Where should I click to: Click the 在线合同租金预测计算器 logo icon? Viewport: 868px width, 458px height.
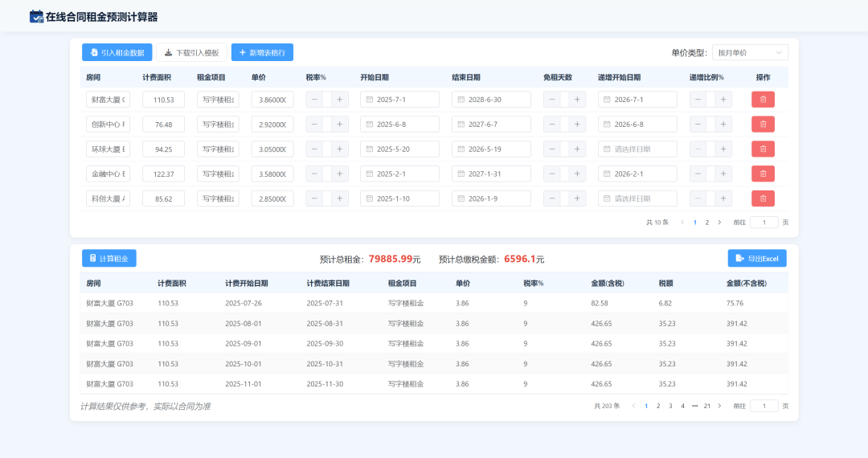(36, 16)
